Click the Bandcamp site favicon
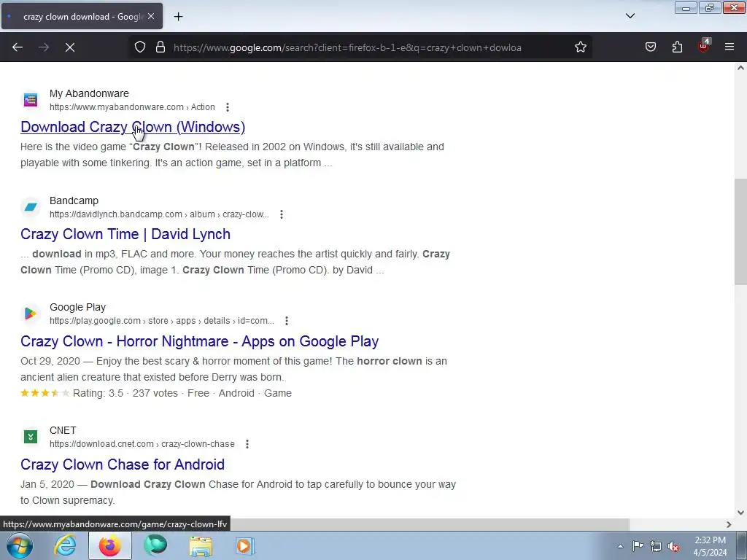 (31, 207)
